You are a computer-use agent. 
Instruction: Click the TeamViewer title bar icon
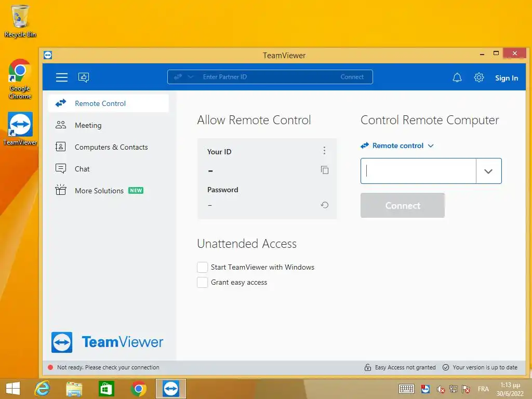click(x=48, y=55)
